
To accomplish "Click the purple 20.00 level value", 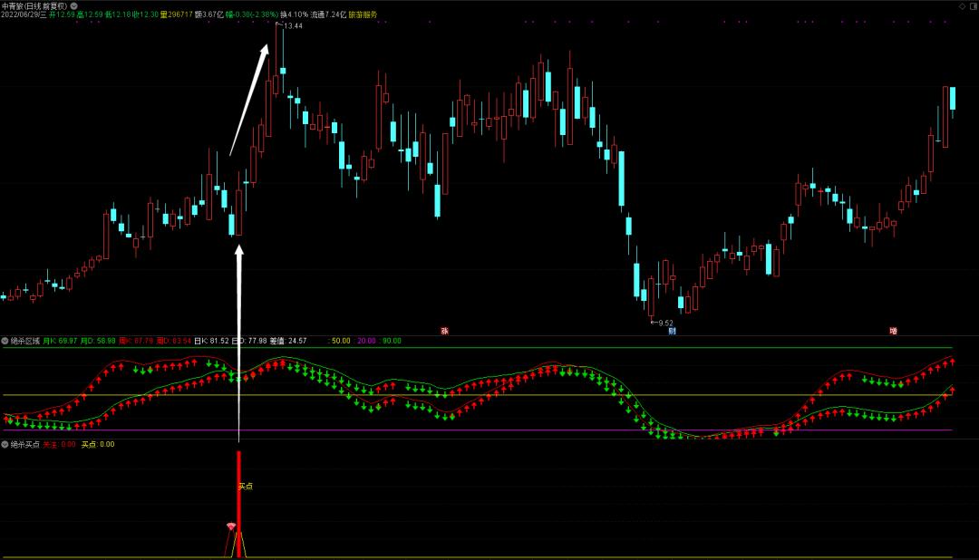I will click(366, 341).
